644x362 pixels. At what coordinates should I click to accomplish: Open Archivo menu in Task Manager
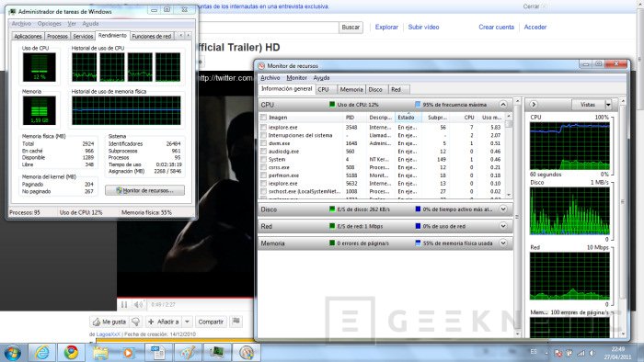(x=21, y=24)
